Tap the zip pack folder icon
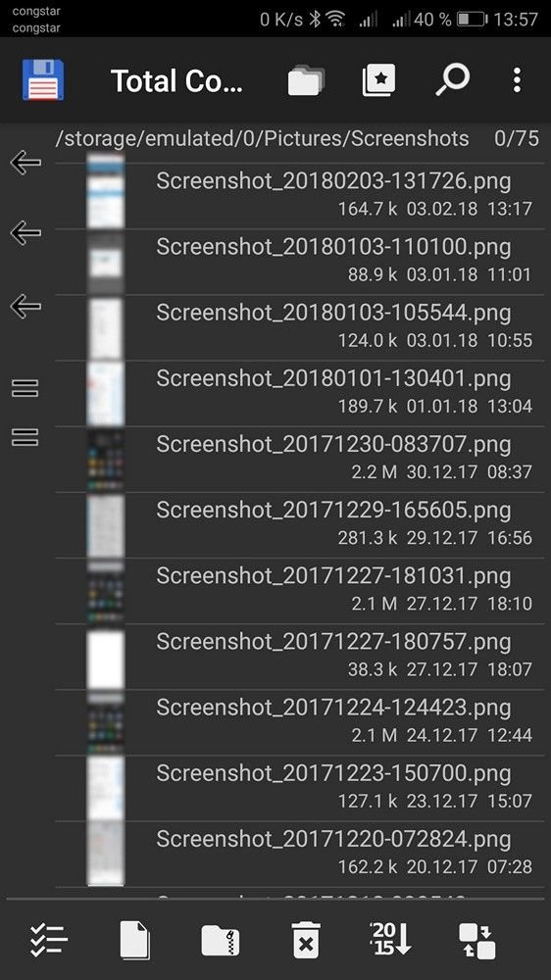This screenshot has height=980, width=551. pyautogui.click(x=221, y=941)
